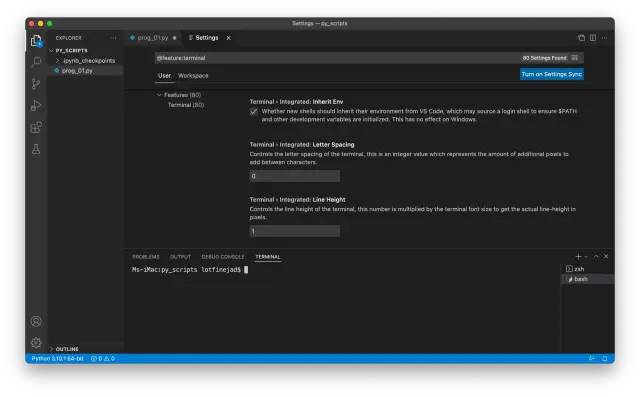The width and height of the screenshot is (640, 397).
Task: Open the Search view icon
Action: 36,62
